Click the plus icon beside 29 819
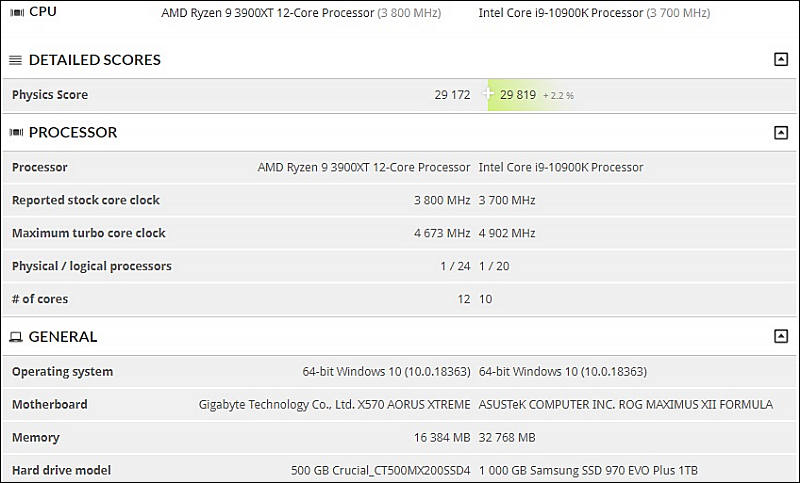Screen dimensions: 800x483 pos(488,93)
